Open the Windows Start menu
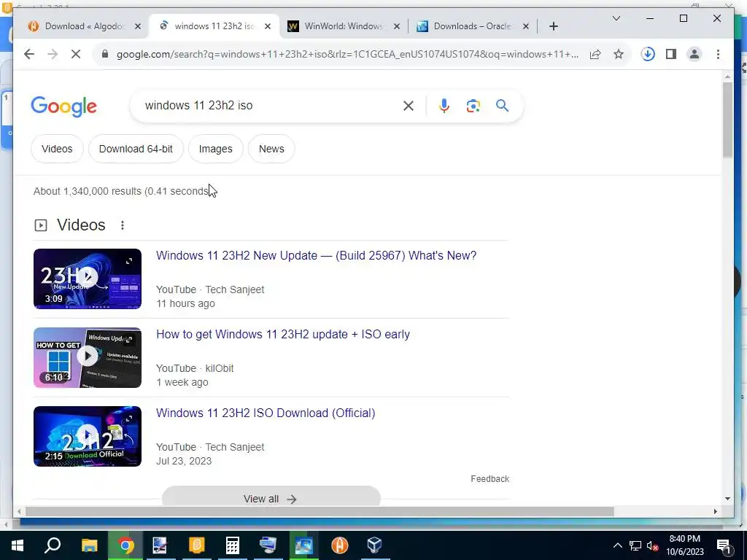Viewport: 747px width, 560px height. (x=18, y=545)
